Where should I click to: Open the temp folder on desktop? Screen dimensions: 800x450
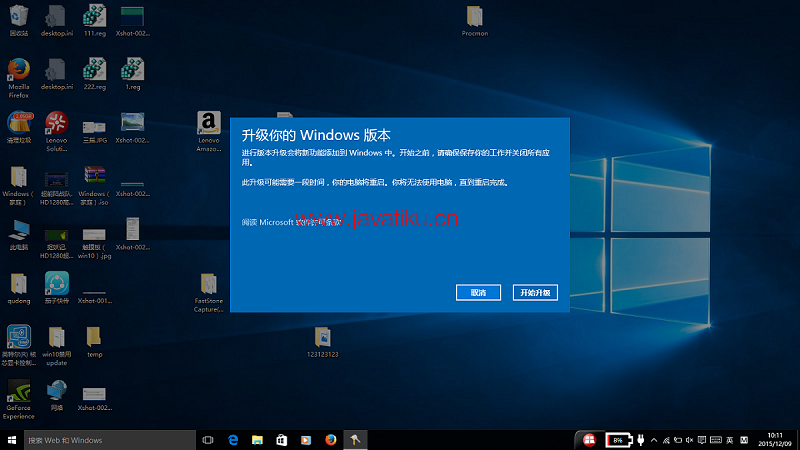click(x=94, y=342)
